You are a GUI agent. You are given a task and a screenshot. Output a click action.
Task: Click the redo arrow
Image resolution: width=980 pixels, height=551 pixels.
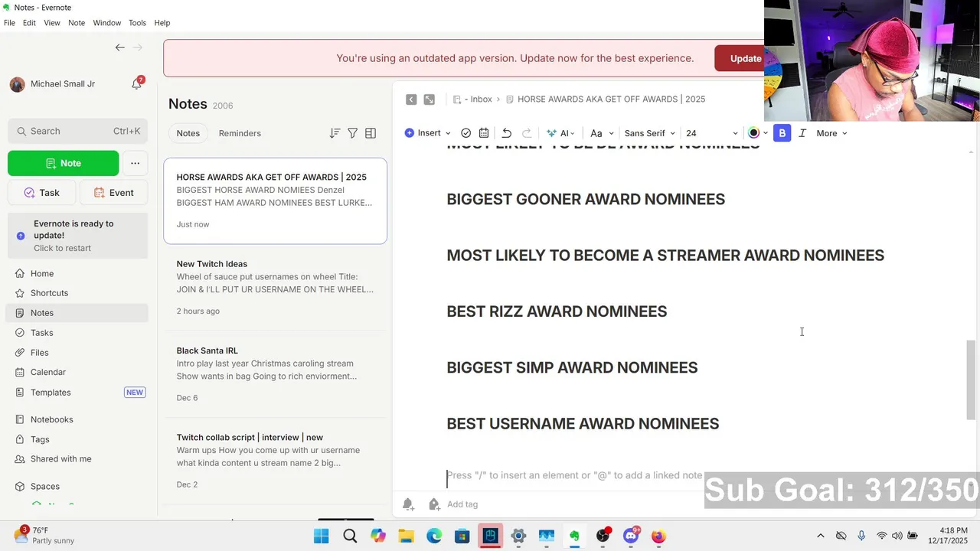pos(527,133)
